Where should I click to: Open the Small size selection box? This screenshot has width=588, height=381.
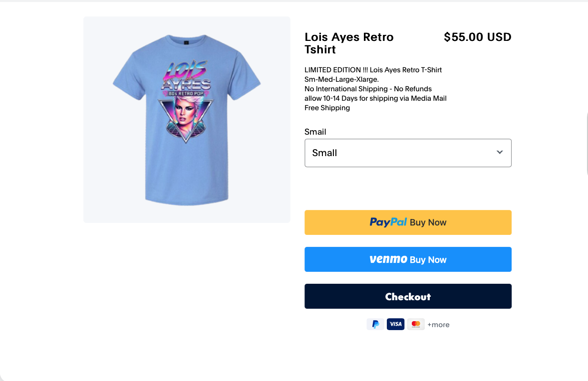[x=408, y=153]
